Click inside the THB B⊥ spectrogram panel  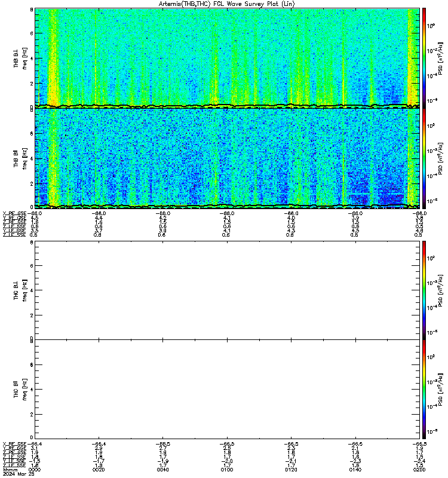[x=227, y=58]
